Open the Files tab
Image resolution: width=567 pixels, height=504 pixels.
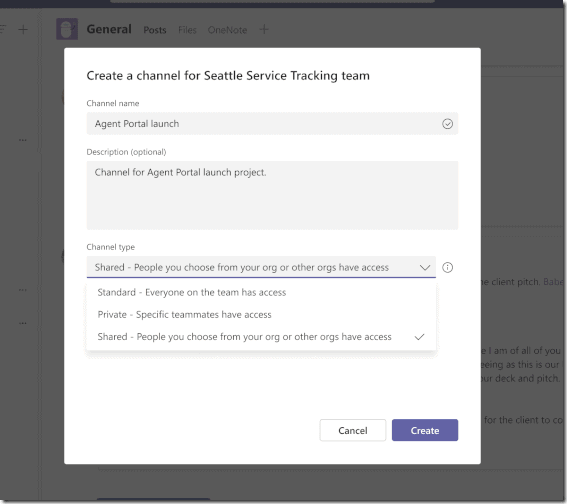[187, 30]
